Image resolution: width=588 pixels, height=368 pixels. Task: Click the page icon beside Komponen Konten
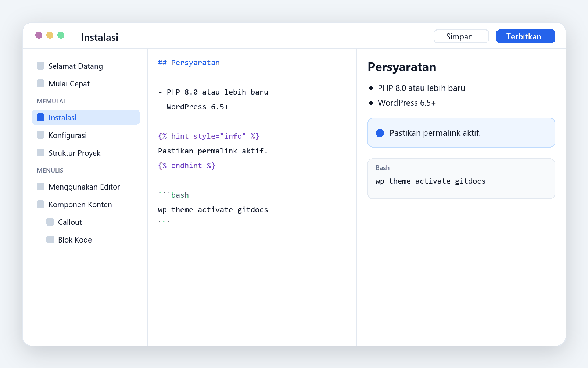tap(41, 204)
